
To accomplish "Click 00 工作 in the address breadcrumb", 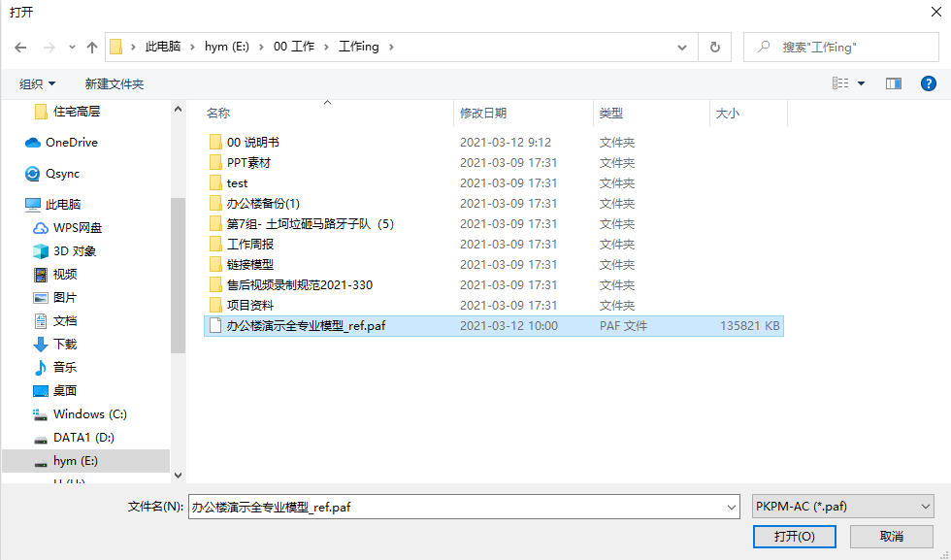I will (x=293, y=47).
